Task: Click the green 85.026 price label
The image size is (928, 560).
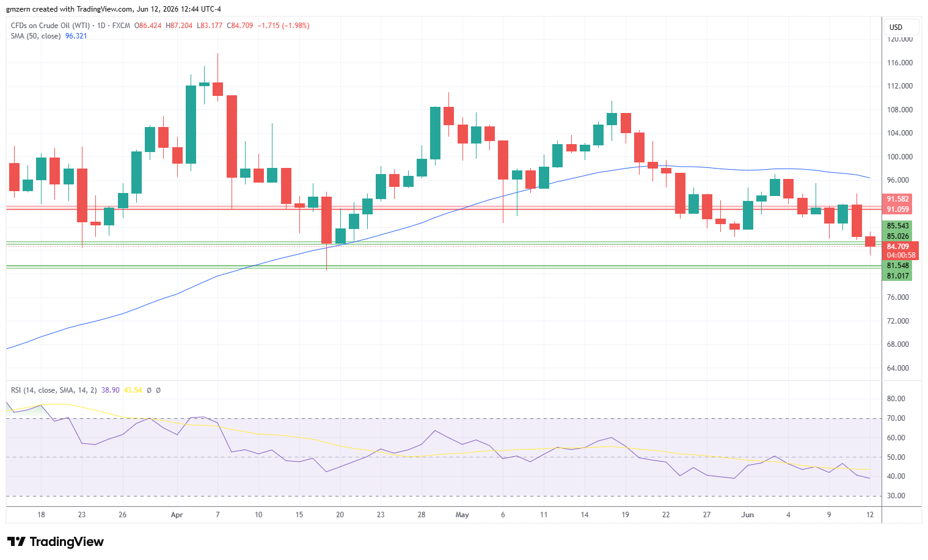Action: 897,236
